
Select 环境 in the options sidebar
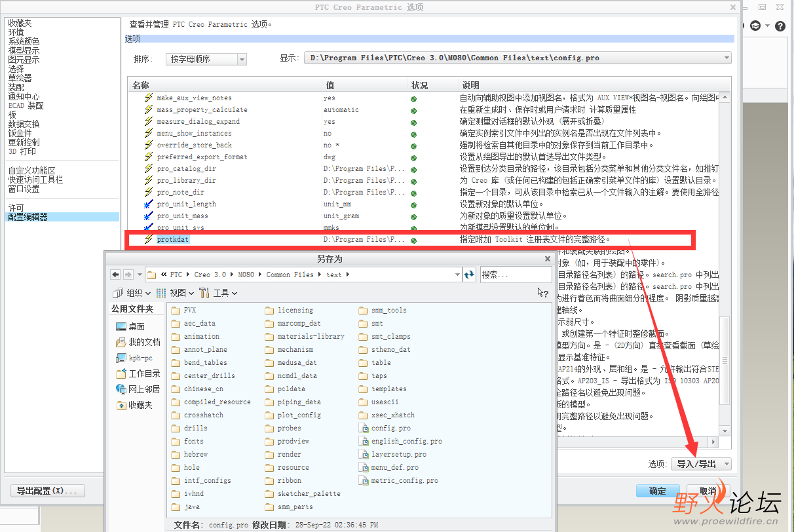click(x=16, y=32)
